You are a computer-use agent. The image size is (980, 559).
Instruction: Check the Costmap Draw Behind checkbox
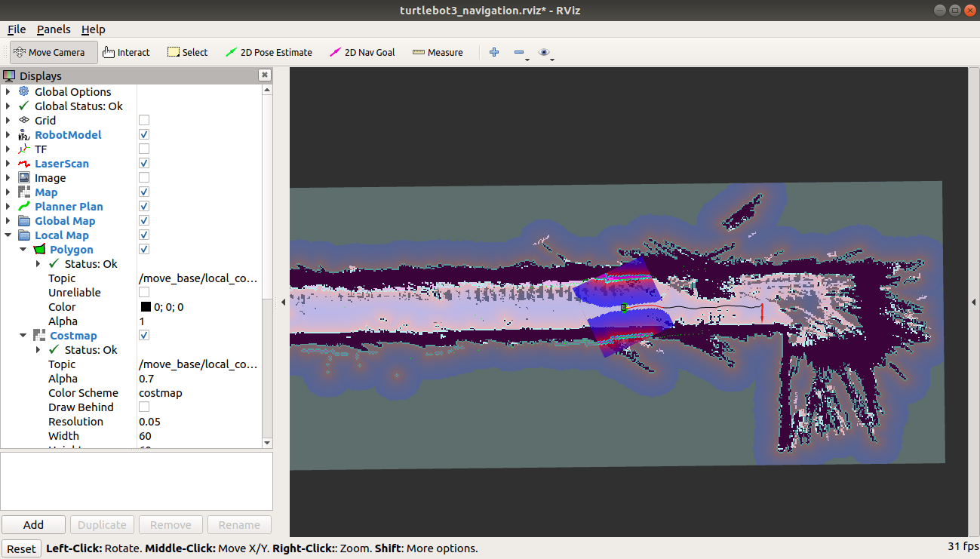pos(144,407)
